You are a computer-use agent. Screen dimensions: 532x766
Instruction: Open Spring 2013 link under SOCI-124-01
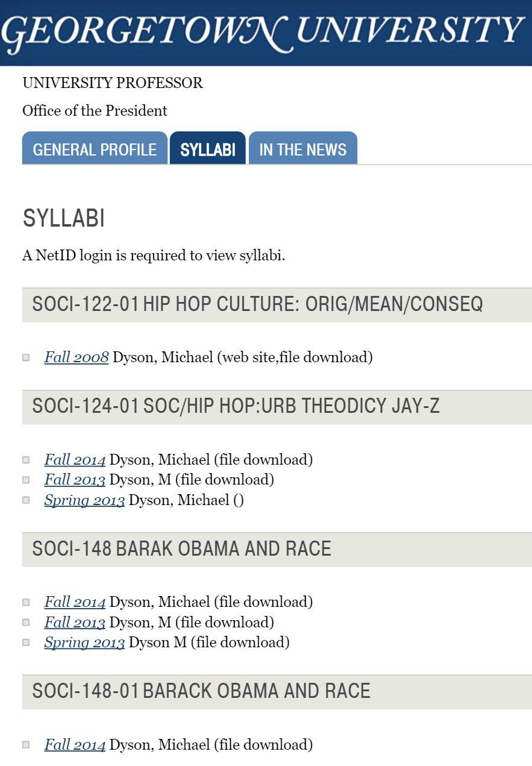[x=84, y=500]
